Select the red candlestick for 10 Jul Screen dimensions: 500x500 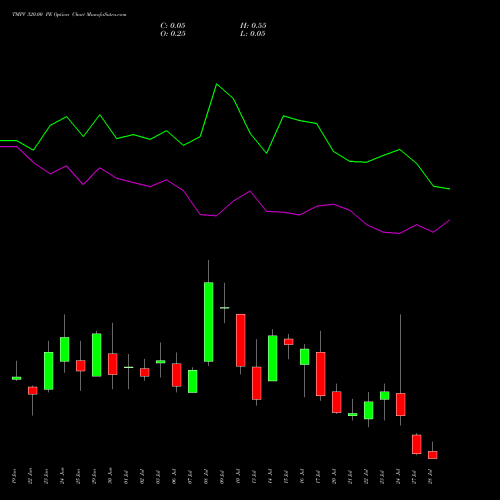click(241, 340)
